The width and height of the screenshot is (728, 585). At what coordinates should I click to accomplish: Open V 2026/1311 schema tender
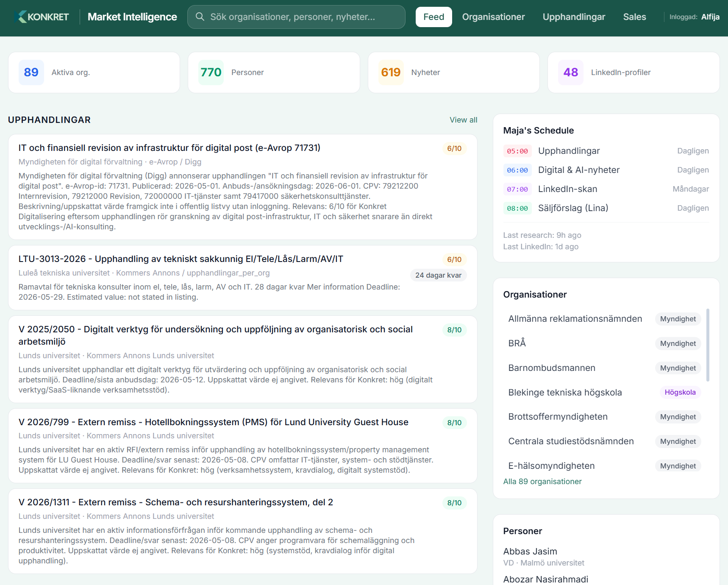(175, 502)
